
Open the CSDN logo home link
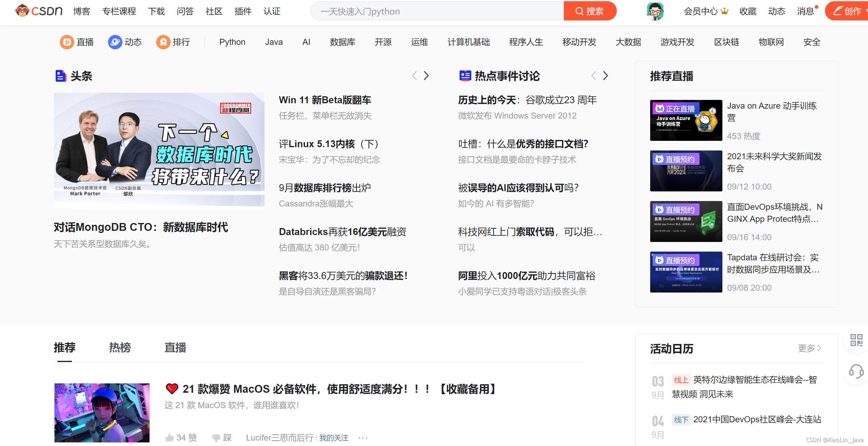(x=39, y=11)
